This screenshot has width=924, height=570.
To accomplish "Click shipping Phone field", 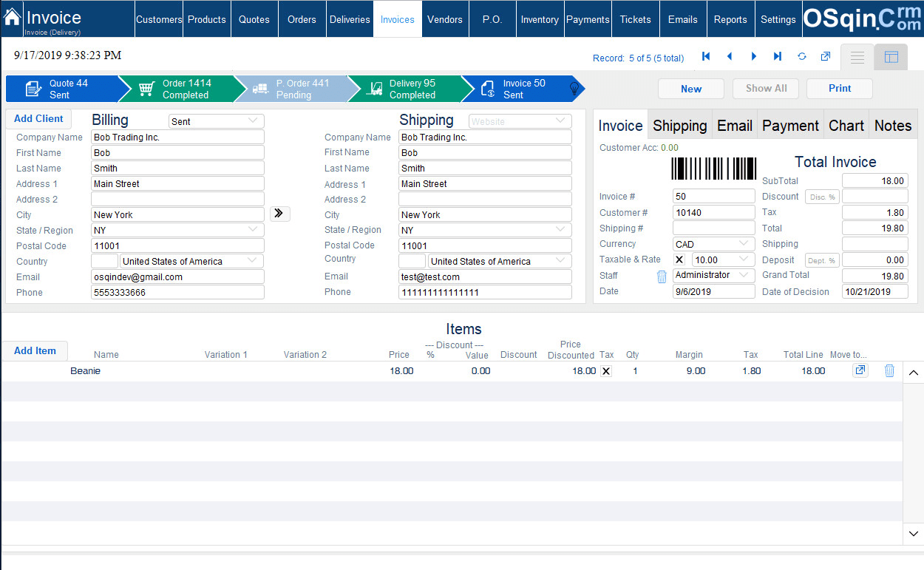I will point(485,292).
